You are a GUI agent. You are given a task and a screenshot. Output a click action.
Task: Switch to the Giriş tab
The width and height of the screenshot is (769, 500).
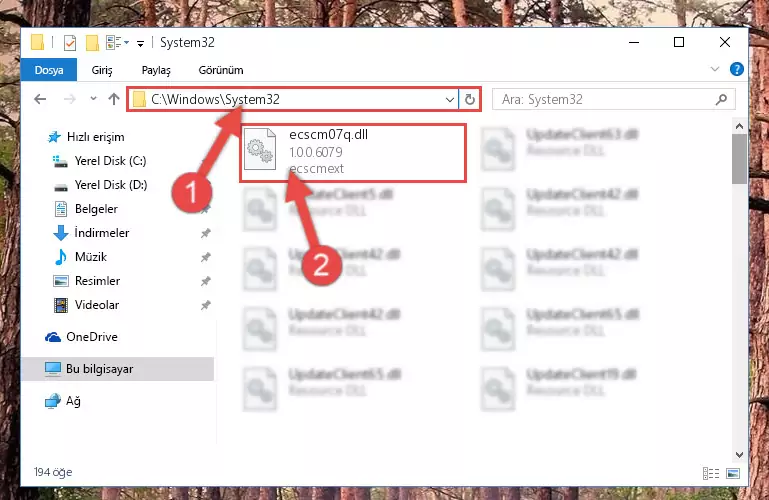pos(102,70)
